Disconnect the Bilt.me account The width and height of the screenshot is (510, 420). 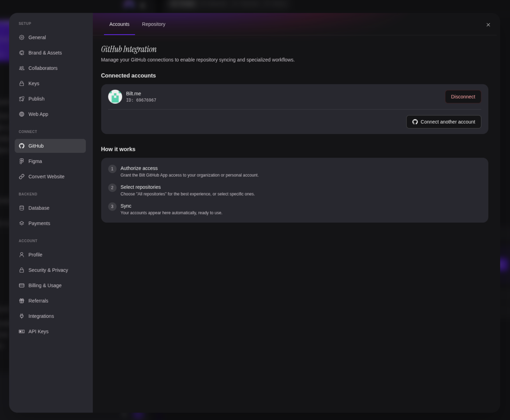463,97
